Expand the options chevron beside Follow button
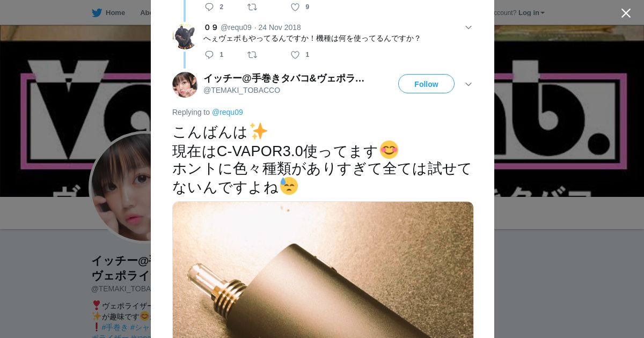The height and width of the screenshot is (338, 644). click(x=468, y=84)
